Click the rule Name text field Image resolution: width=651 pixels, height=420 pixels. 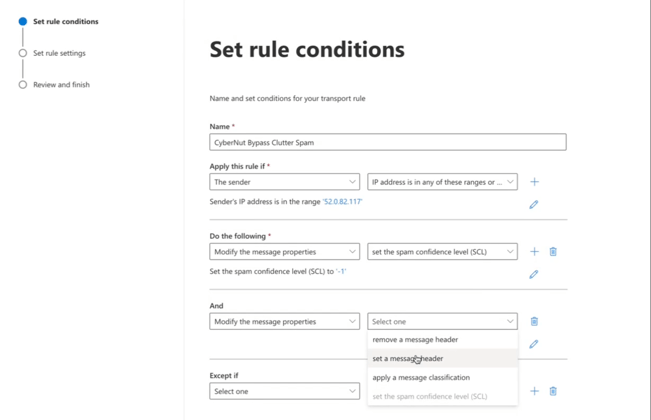click(387, 143)
